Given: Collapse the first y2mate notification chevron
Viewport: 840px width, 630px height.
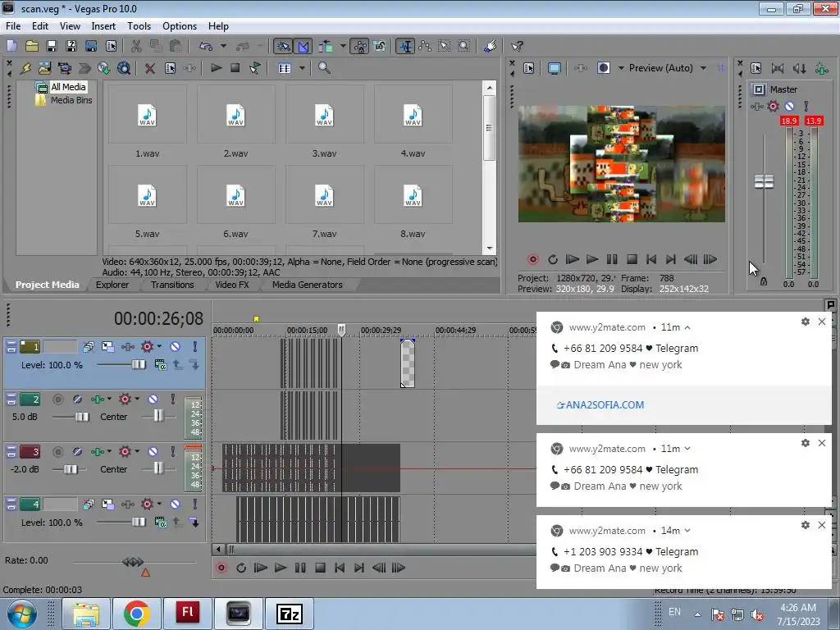Looking at the screenshot, I should pos(687,327).
